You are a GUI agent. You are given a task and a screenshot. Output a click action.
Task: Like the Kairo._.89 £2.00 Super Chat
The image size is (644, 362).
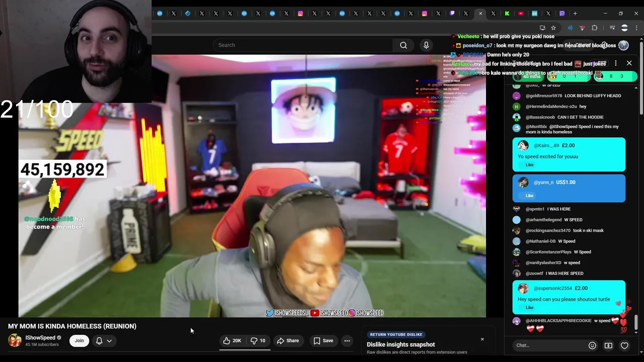click(x=530, y=165)
